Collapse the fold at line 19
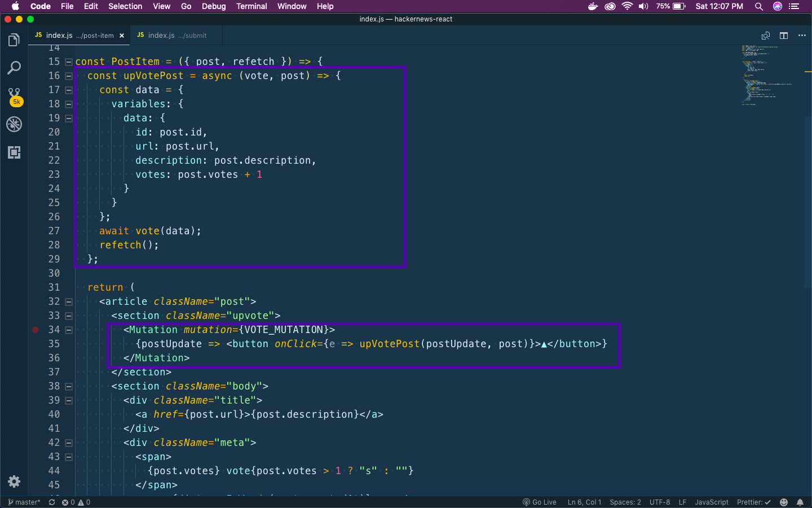The width and height of the screenshot is (812, 508). click(x=69, y=118)
